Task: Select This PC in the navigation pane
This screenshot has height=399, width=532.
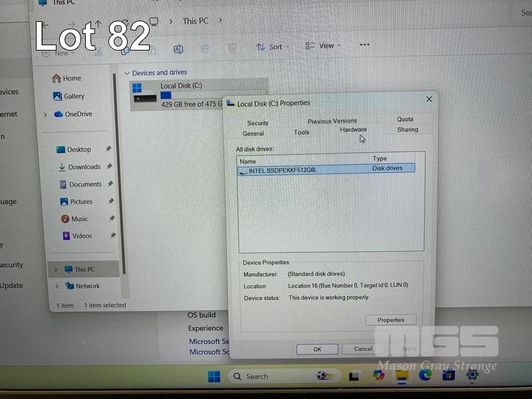Action: [79, 269]
